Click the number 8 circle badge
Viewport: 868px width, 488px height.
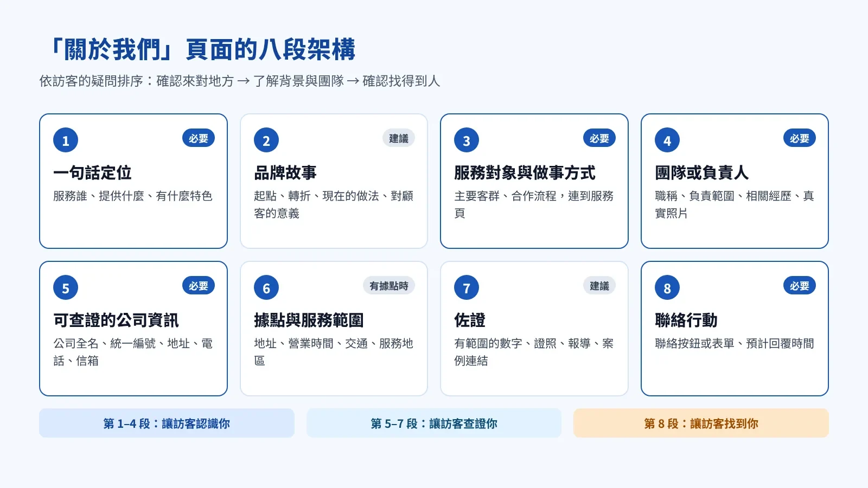pyautogui.click(x=667, y=288)
